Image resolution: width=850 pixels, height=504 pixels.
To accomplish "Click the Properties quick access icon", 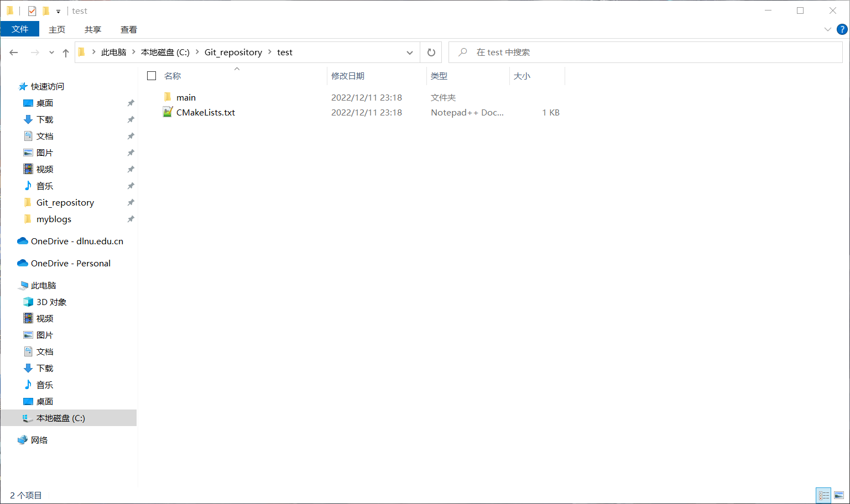I will click(32, 11).
